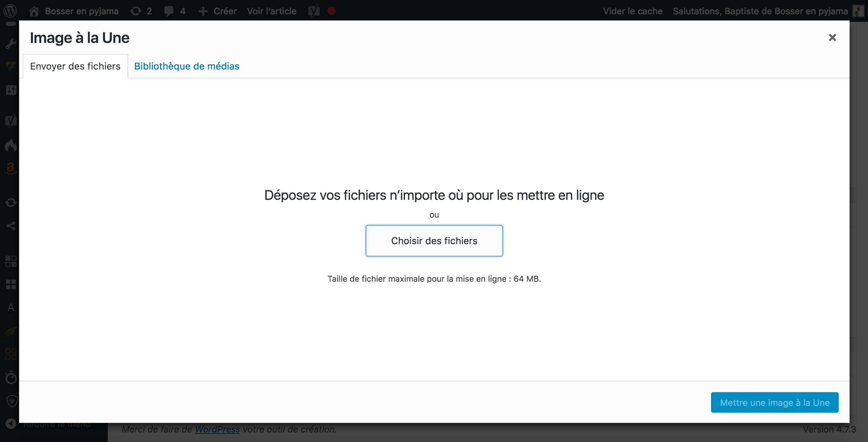Click Vider le cache in admin bar
Image resolution: width=868 pixels, height=442 pixels.
pos(632,11)
